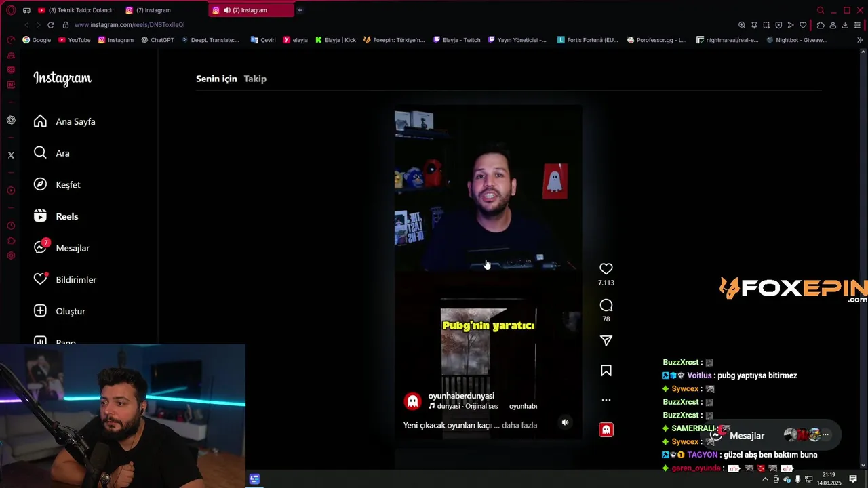
Task: Click the blue app icon in the taskbar
Action: point(254,479)
